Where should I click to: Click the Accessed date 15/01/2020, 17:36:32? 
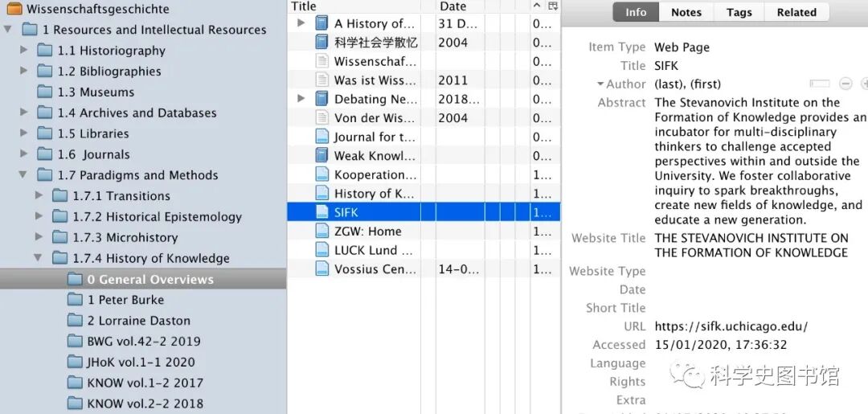click(x=721, y=345)
